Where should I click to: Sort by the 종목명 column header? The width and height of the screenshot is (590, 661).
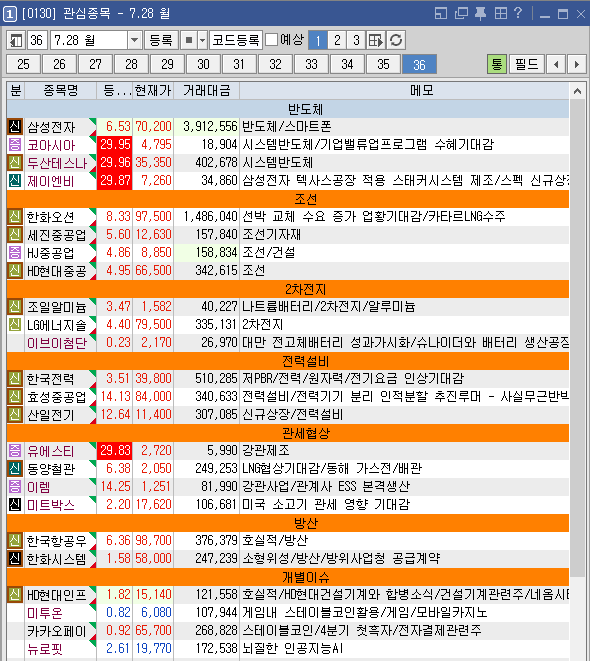(x=61, y=90)
